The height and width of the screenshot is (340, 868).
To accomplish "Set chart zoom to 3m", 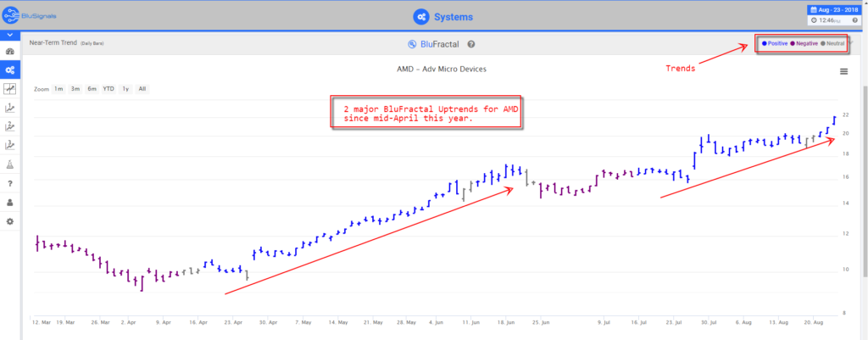I will tap(75, 88).
